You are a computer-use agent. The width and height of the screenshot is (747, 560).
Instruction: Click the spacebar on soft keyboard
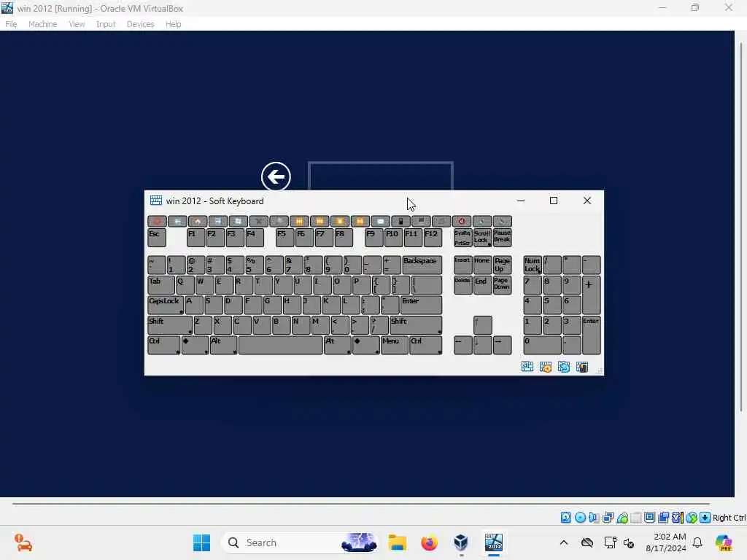coord(281,345)
